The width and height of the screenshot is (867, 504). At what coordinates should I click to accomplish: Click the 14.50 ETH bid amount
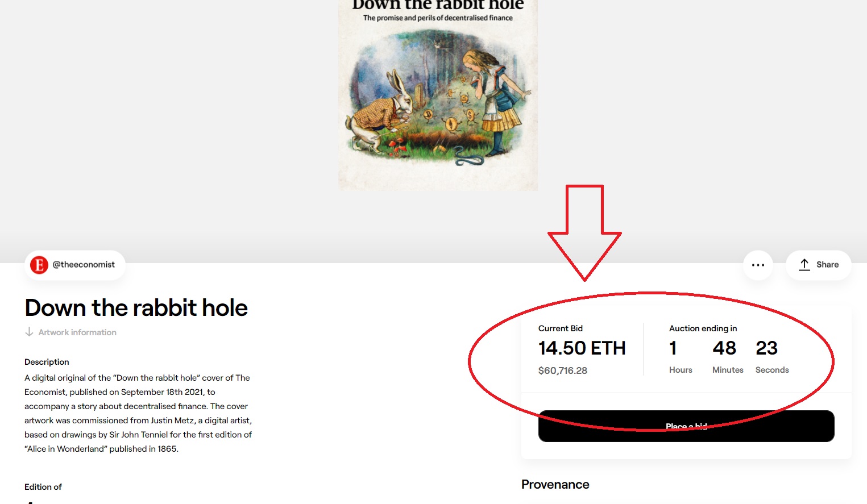tap(582, 348)
